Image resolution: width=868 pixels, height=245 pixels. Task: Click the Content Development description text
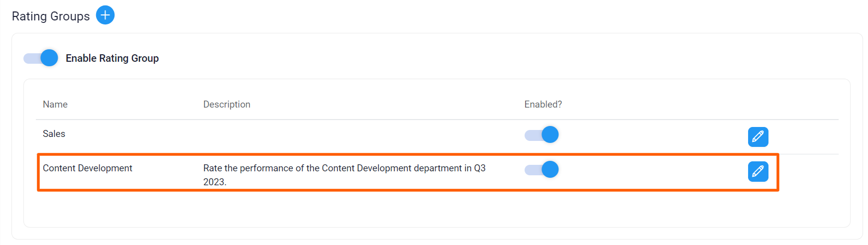(344, 168)
